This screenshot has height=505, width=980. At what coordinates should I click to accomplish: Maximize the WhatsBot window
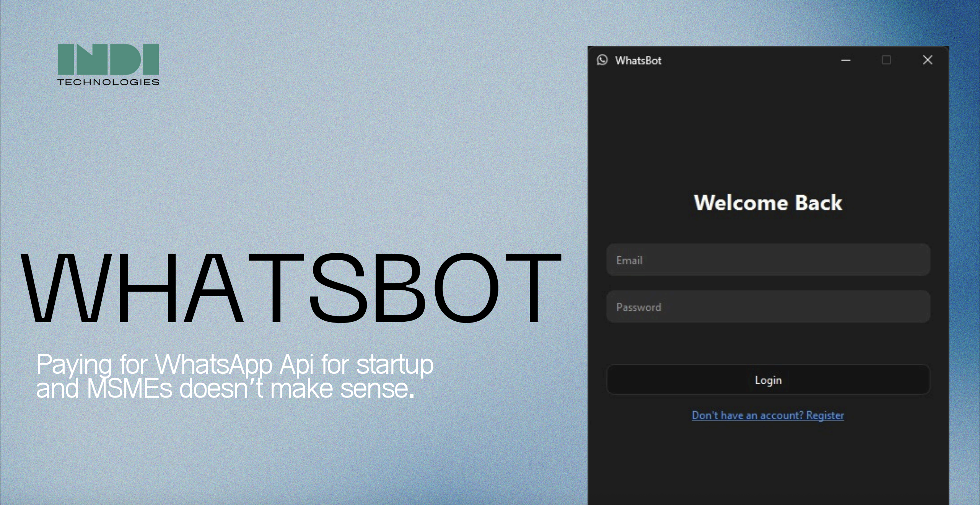coord(886,60)
